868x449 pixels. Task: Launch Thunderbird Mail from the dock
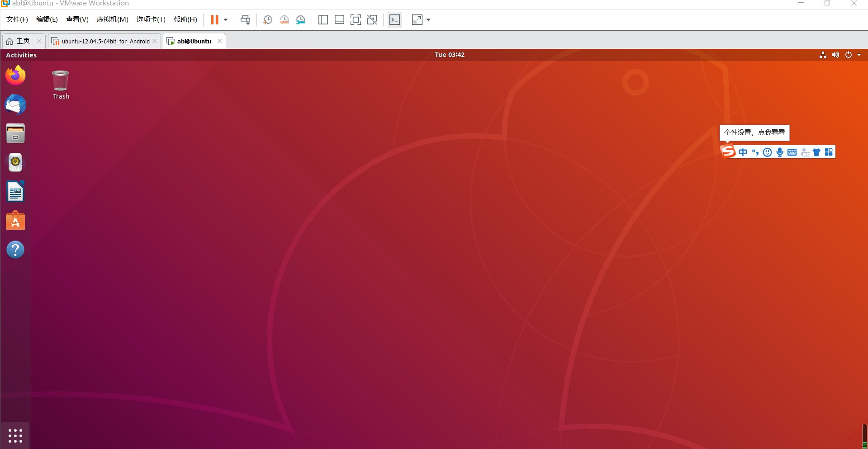pyautogui.click(x=15, y=104)
